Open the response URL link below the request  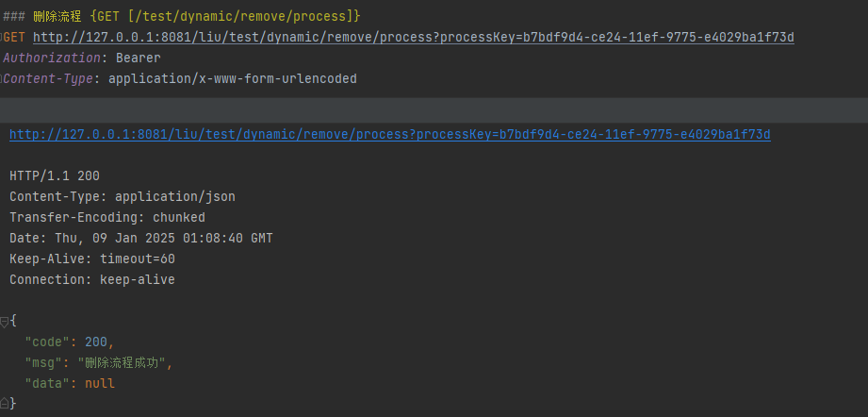tap(389, 135)
